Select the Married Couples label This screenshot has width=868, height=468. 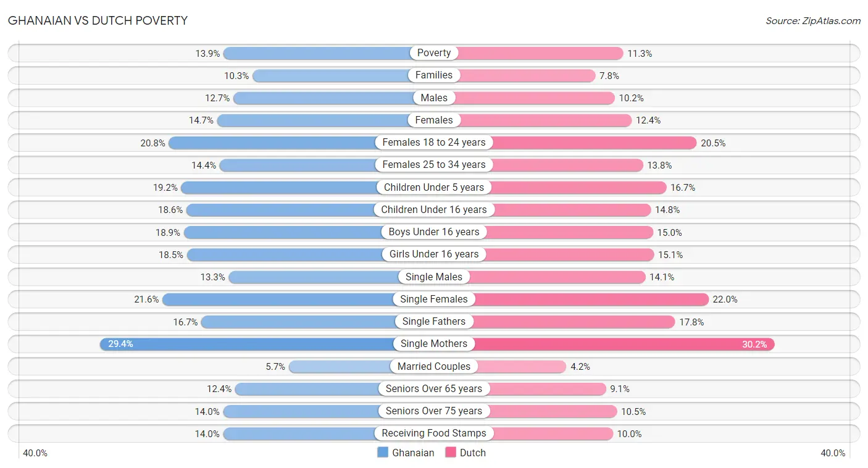[434, 366]
